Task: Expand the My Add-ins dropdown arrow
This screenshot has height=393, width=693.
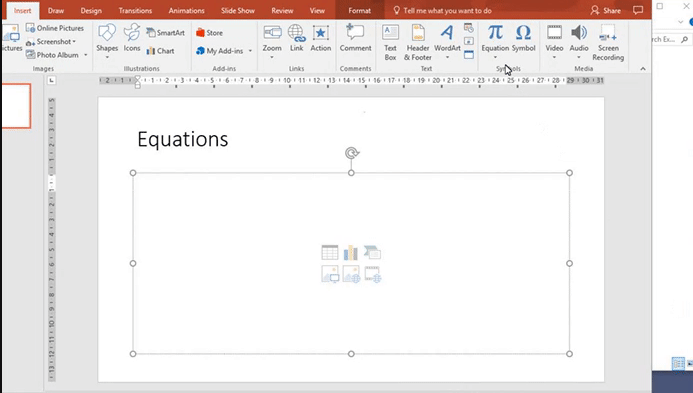Action: tap(250, 51)
